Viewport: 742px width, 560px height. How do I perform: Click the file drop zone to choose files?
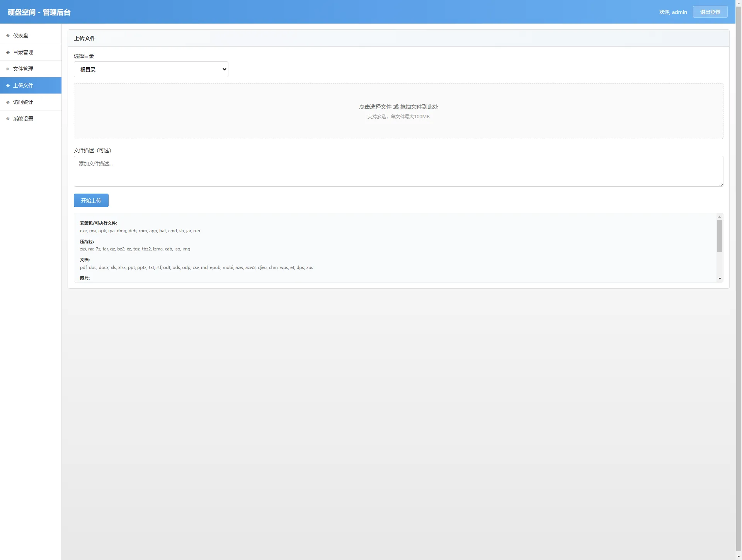pos(398,111)
